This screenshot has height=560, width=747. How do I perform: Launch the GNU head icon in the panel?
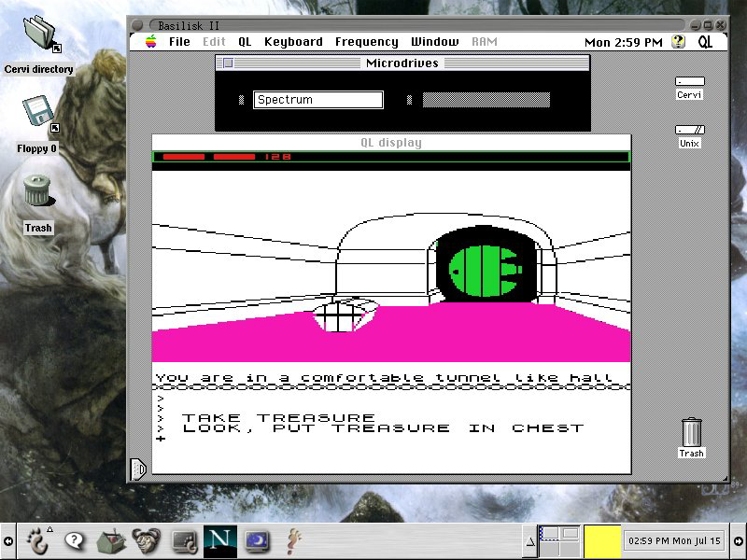pyautogui.click(x=147, y=541)
